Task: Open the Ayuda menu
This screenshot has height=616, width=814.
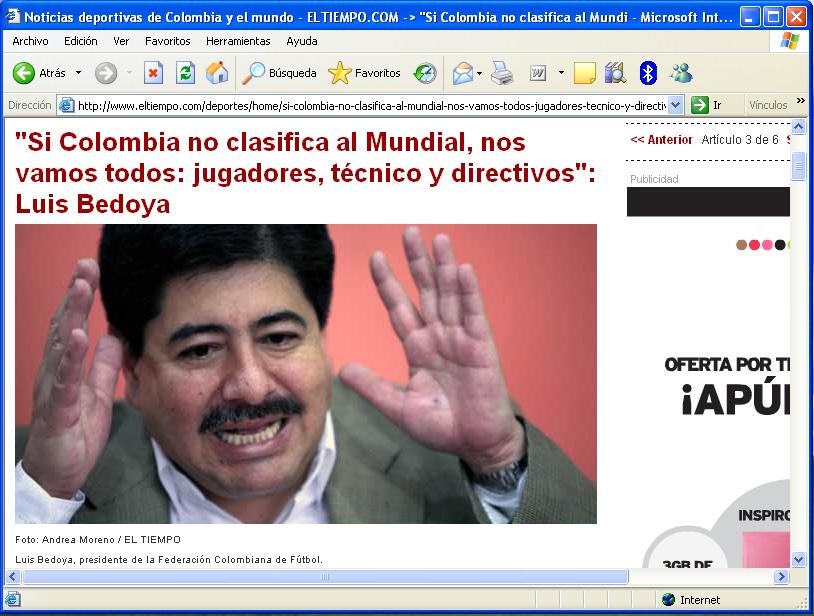Action: pyautogui.click(x=302, y=41)
